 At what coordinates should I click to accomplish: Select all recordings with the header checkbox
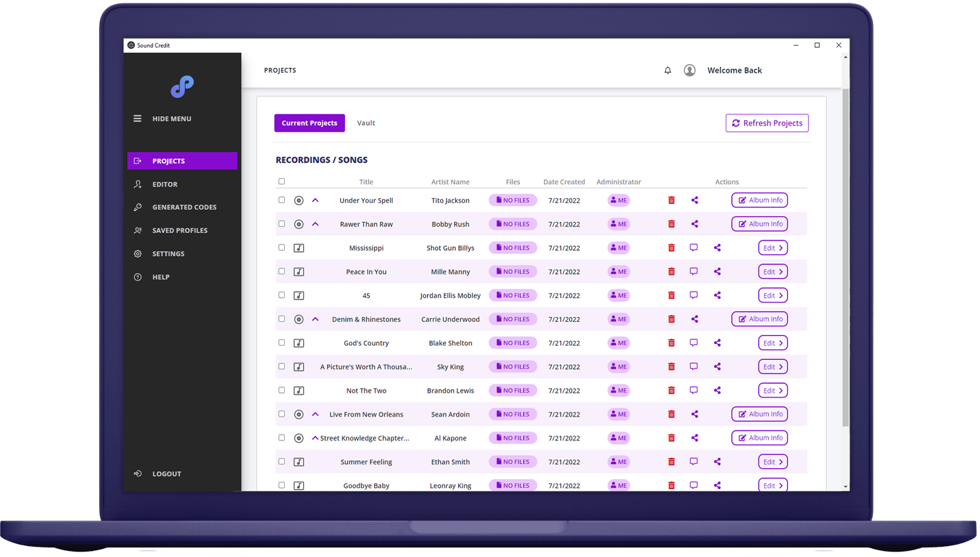(x=281, y=181)
